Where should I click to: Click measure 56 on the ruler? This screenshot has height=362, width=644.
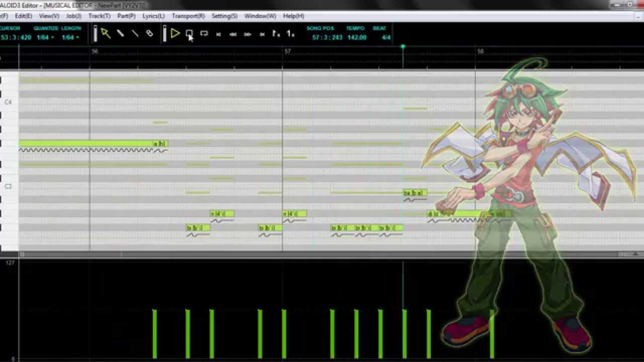pos(95,51)
